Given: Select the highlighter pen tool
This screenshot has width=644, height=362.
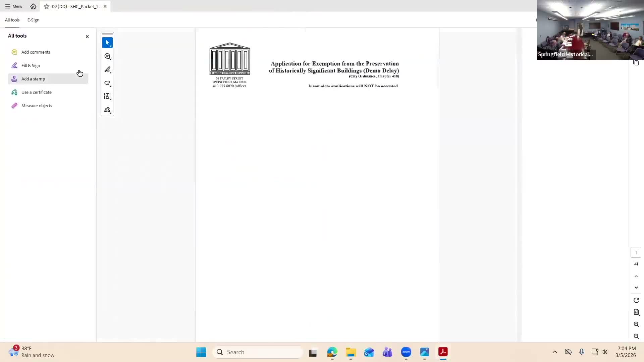Looking at the screenshot, I should coord(107,70).
